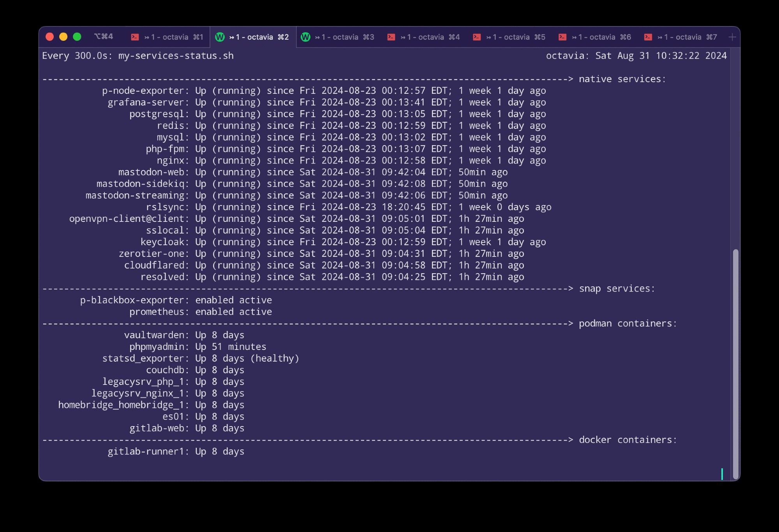Click the 'couchdb:' container name
This screenshot has width=779, height=532.
point(167,370)
